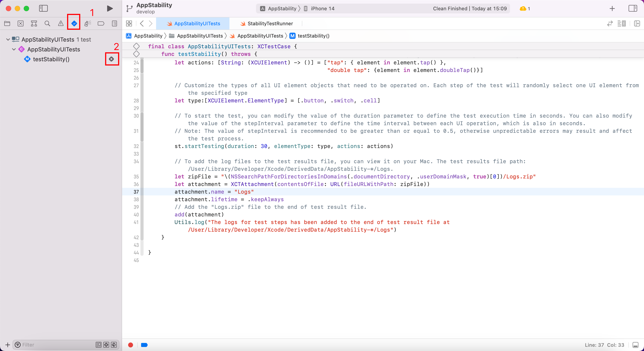
Task: Run the scheme with the Play button
Action: (x=110, y=8)
